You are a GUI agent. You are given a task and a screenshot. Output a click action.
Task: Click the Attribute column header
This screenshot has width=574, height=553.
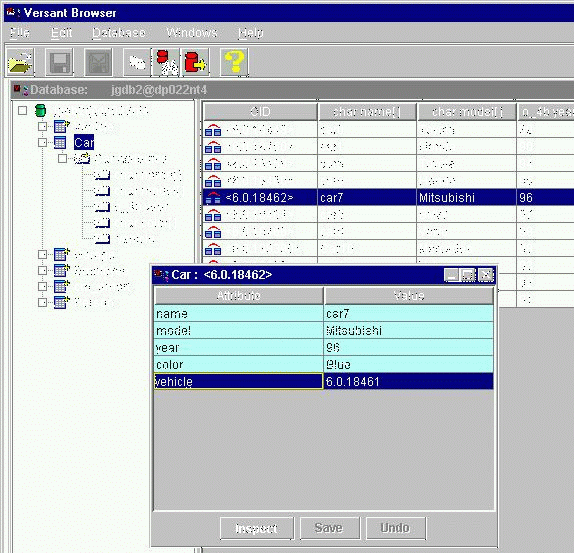click(239, 295)
